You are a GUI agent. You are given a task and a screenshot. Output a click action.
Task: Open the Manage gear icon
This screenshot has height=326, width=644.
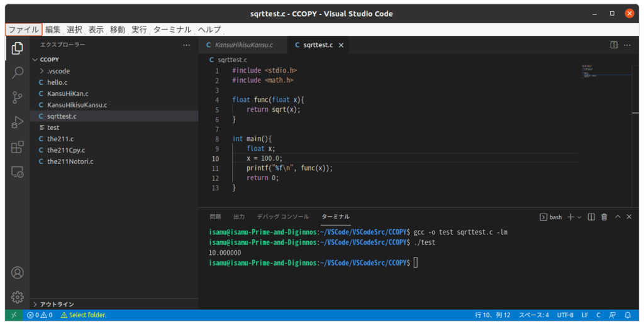pos(17,297)
